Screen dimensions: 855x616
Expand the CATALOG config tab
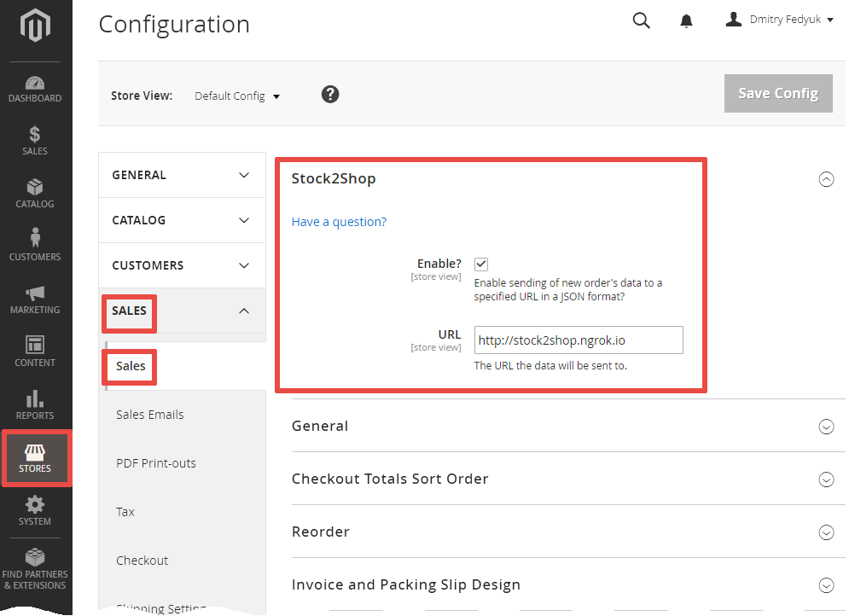click(182, 220)
